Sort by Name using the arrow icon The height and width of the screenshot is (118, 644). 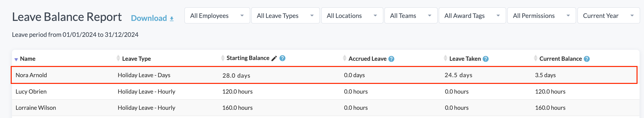point(16,59)
